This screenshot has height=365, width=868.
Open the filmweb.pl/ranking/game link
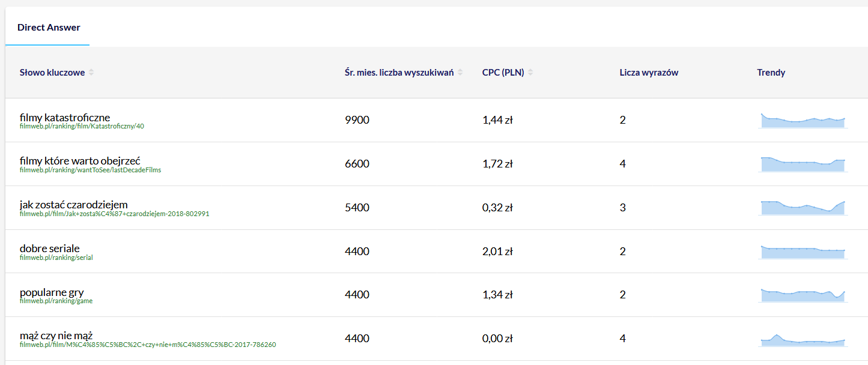click(x=56, y=301)
